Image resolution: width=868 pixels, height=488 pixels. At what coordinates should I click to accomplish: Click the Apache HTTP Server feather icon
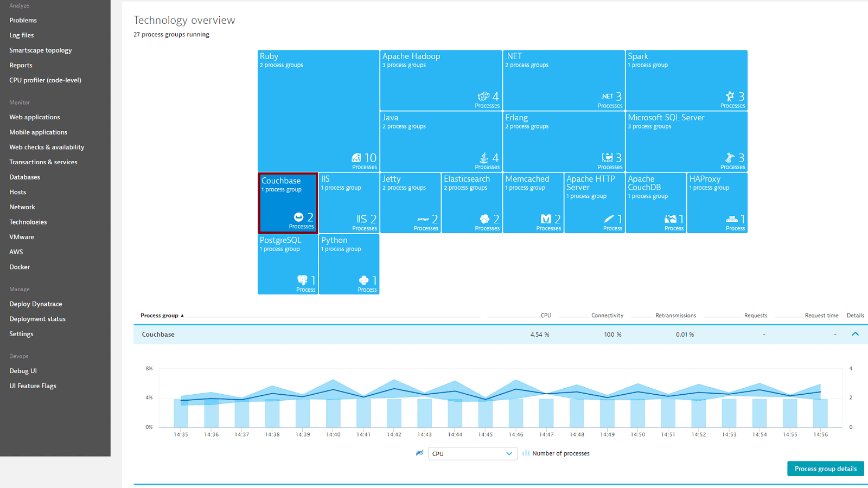pos(609,219)
